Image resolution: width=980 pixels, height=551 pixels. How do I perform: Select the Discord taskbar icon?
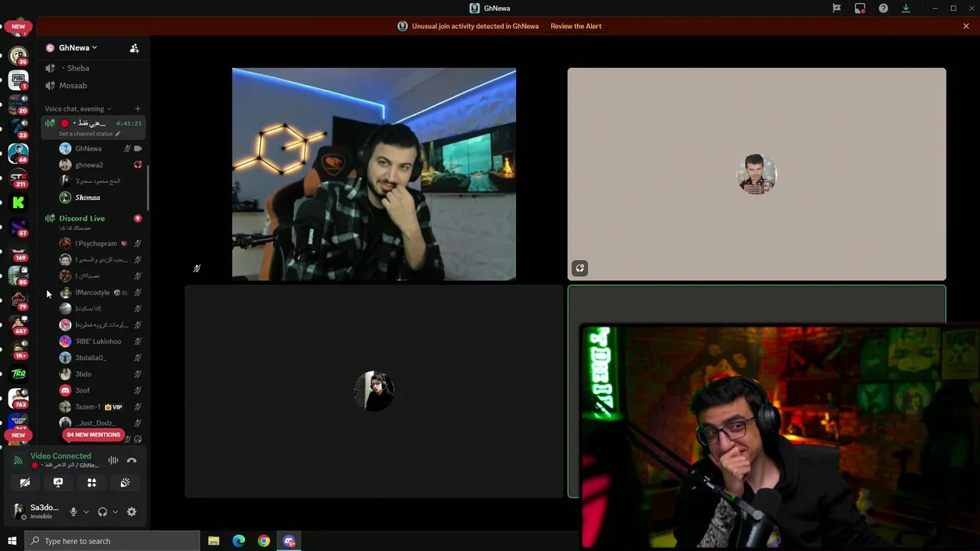[289, 541]
